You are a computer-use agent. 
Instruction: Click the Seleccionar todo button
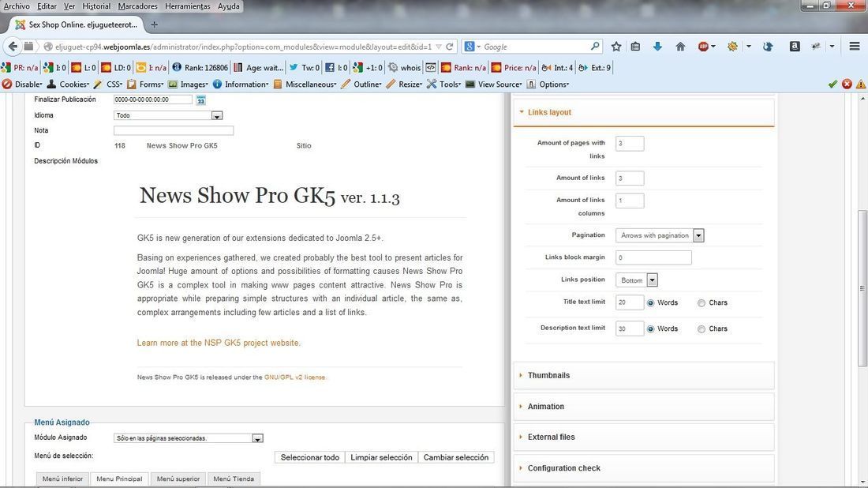click(x=310, y=457)
